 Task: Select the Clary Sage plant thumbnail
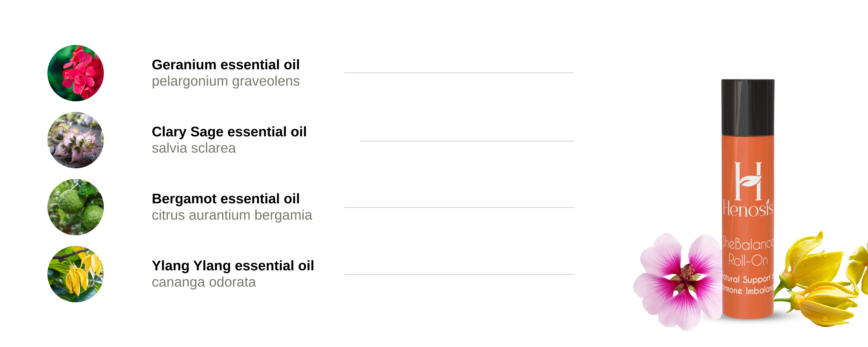pyautogui.click(x=75, y=140)
